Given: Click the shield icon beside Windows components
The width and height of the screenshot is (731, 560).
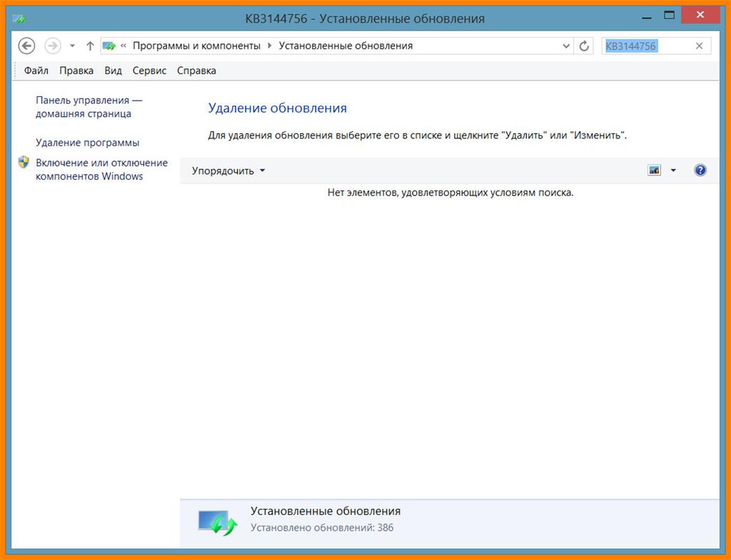Looking at the screenshot, I should coord(24,162).
